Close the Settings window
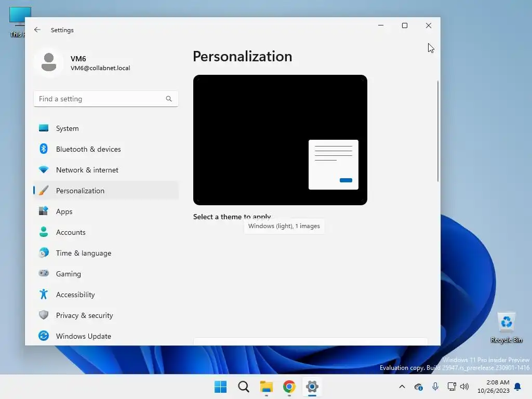This screenshot has height=399, width=532. (x=429, y=25)
